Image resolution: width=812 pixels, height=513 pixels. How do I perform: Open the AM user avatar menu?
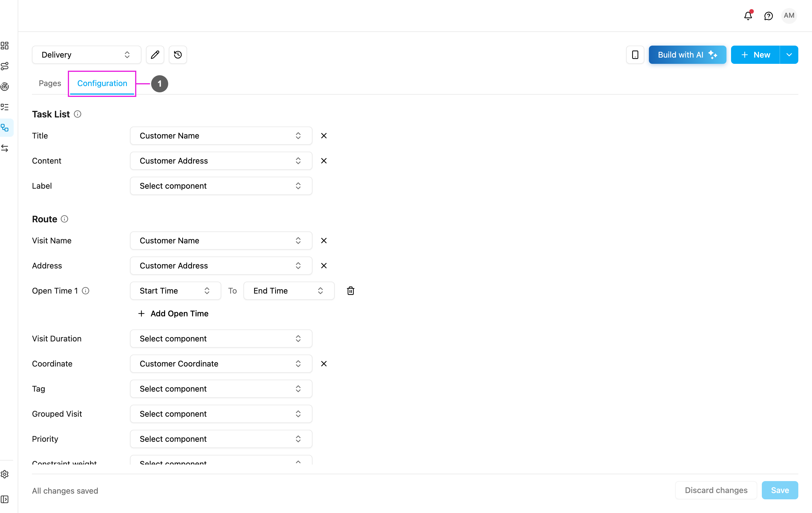coord(789,15)
